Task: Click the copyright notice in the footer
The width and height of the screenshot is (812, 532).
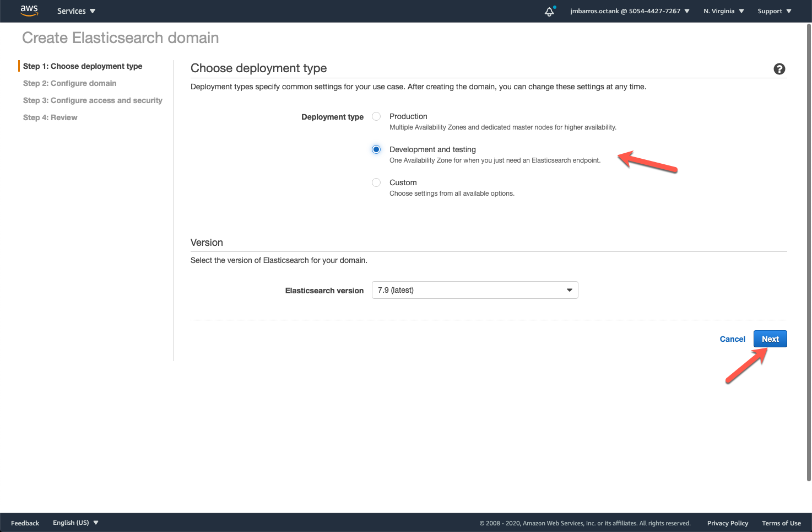Action: [585, 523]
